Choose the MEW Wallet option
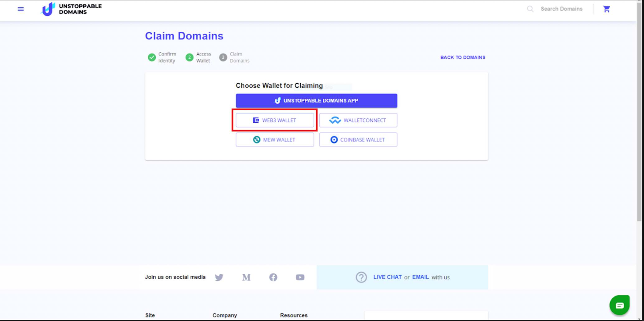This screenshot has height=321, width=644. [x=275, y=140]
